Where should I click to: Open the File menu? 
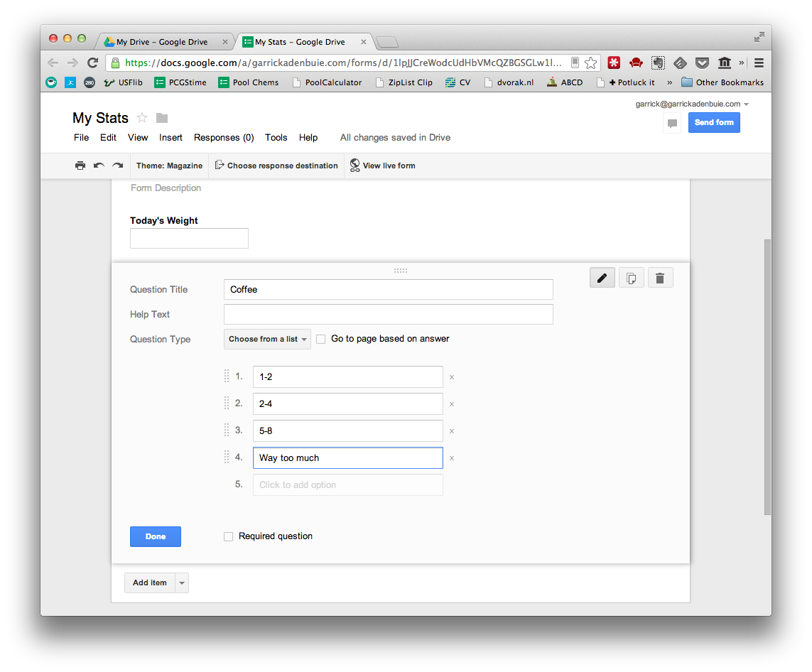(x=81, y=138)
